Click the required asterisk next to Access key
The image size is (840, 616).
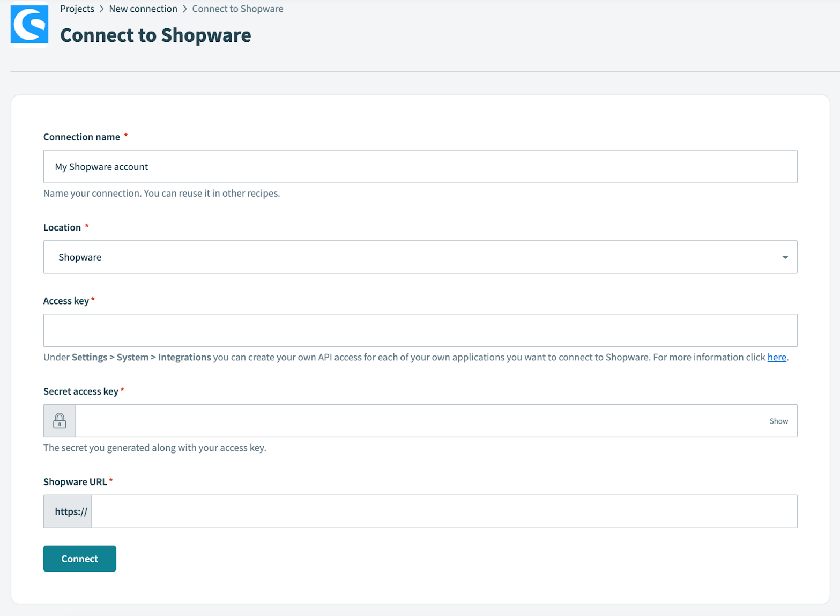[x=93, y=300]
